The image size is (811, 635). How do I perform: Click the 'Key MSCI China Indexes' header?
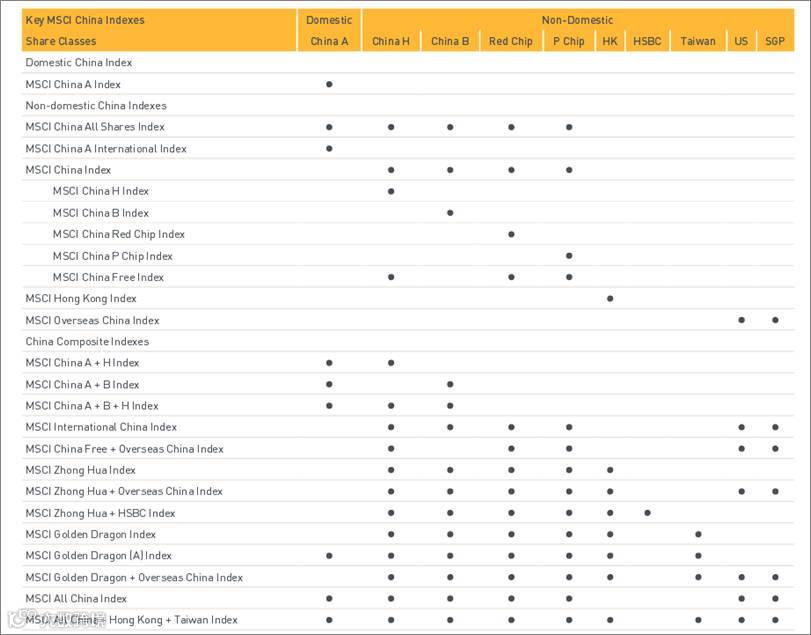pos(85,20)
